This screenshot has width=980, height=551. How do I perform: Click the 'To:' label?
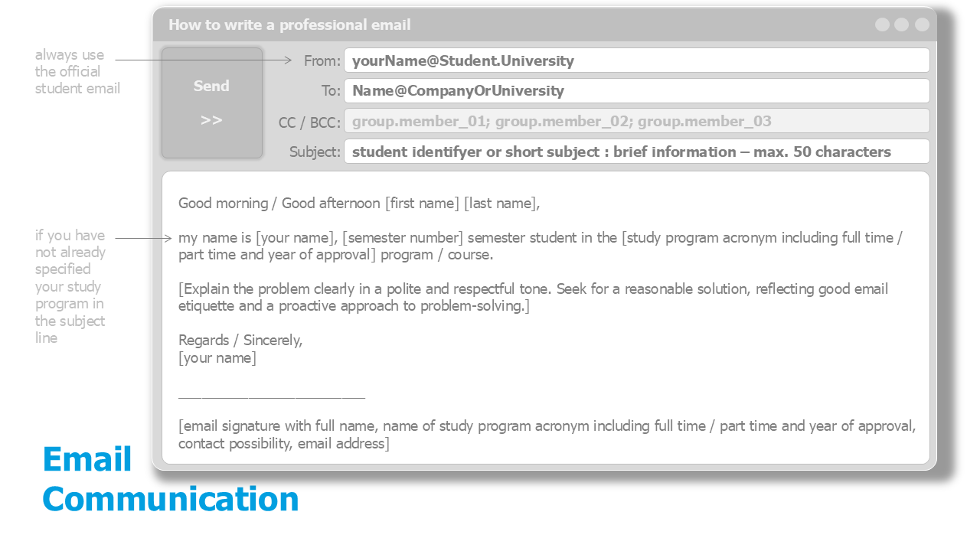331,91
